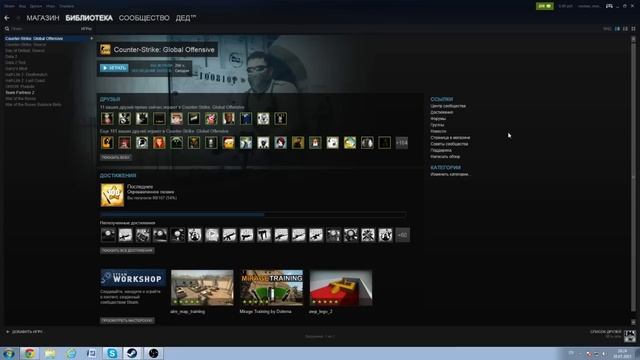The width and height of the screenshot is (640, 360).
Task: Open Группы link
Action: [x=437, y=125]
